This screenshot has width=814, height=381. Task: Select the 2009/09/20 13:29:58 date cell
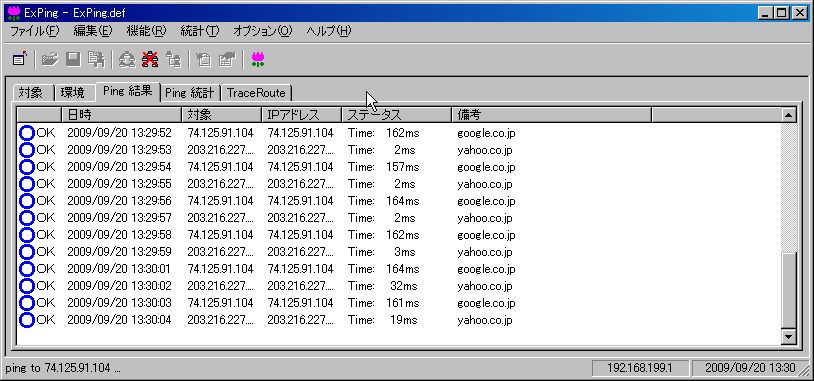coord(119,235)
